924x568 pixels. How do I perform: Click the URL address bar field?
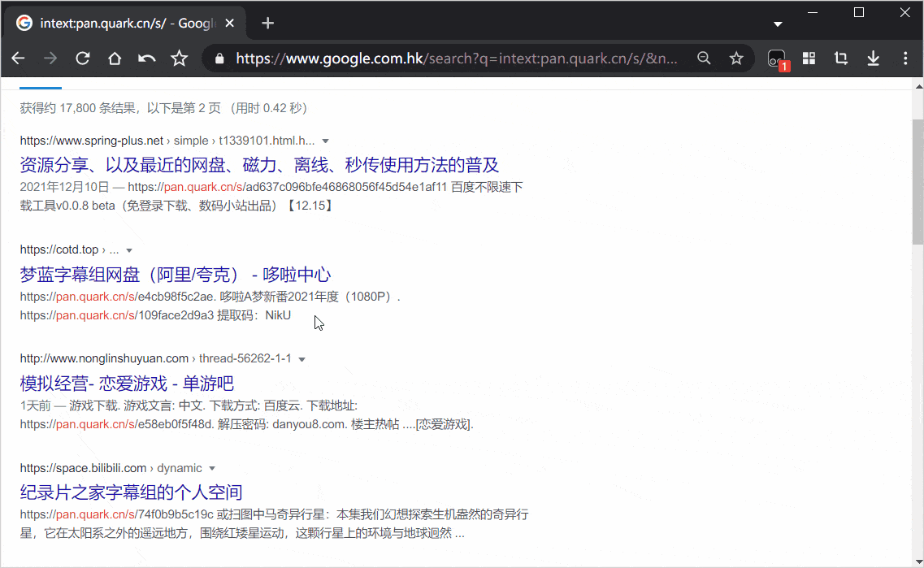point(455,59)
